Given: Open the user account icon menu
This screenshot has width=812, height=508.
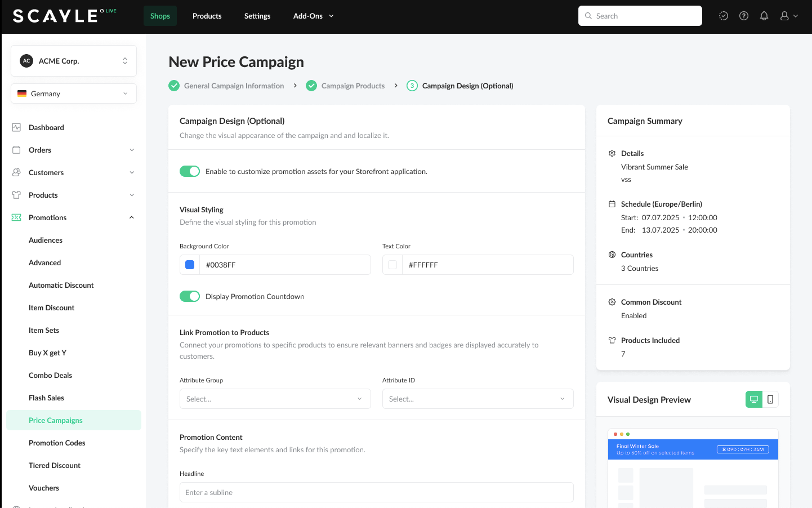Looking at the screenshot, I should [788, 16].
